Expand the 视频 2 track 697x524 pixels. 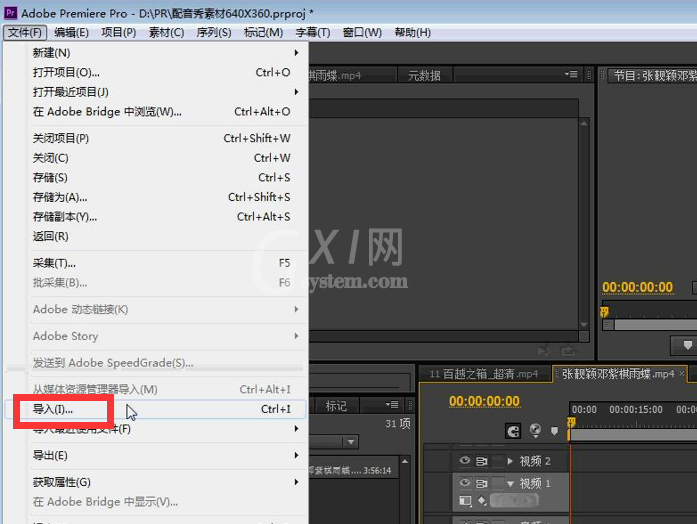tap(510, 461)
